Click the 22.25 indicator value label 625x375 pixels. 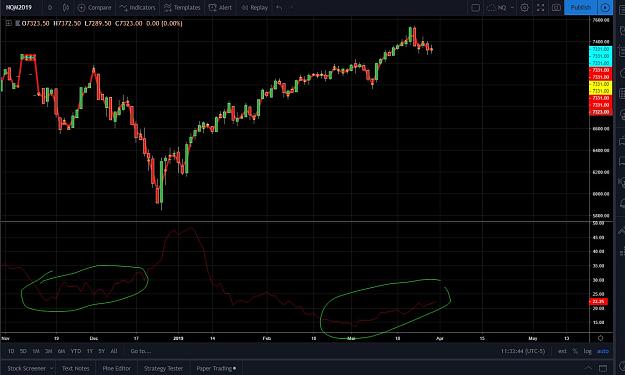click(598, 302)
